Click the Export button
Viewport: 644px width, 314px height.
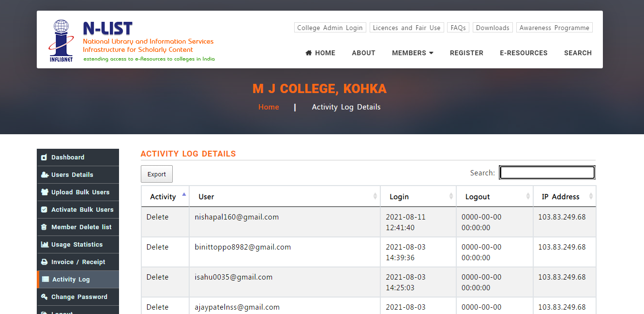coord(157,174)
